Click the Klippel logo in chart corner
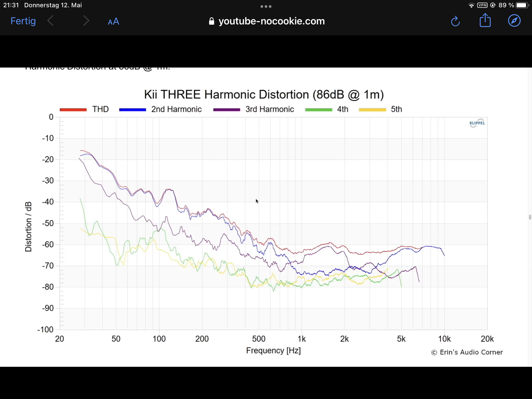The image size is (532, 399). [477, 123]
